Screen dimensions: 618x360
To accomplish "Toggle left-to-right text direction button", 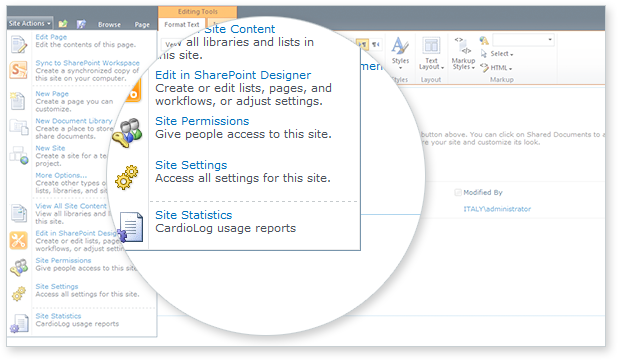I will [363, 45].
